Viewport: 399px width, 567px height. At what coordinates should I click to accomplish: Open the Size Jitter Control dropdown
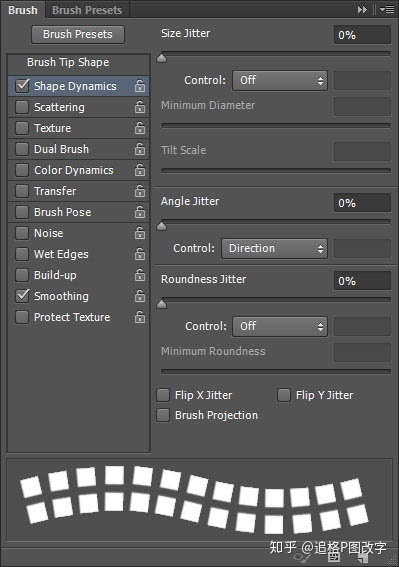tap(280, 80)
